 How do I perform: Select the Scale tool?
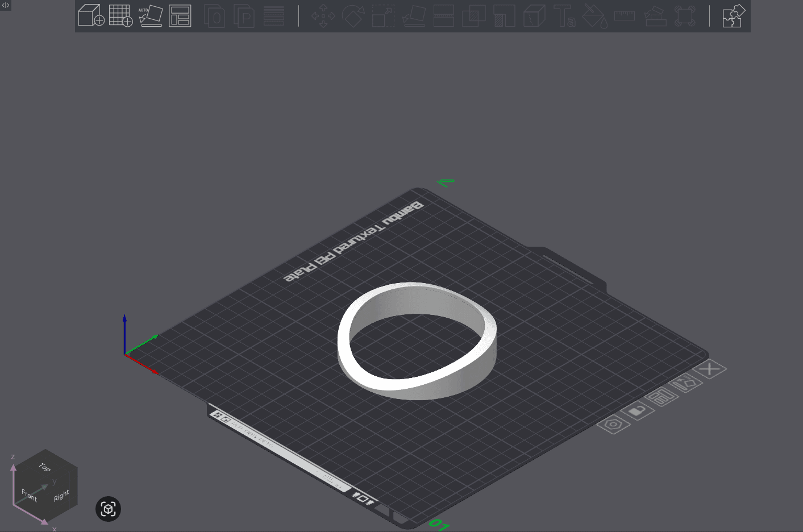pos(383,16)
